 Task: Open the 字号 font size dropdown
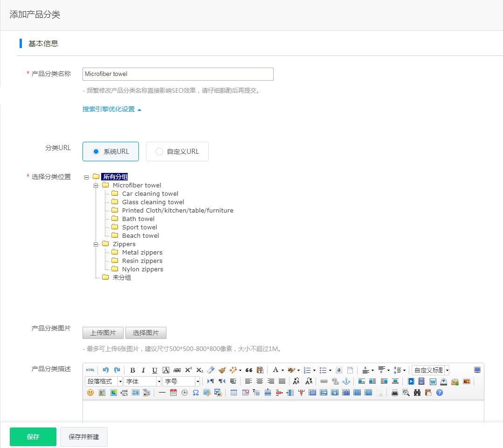(x=181, y=381)
